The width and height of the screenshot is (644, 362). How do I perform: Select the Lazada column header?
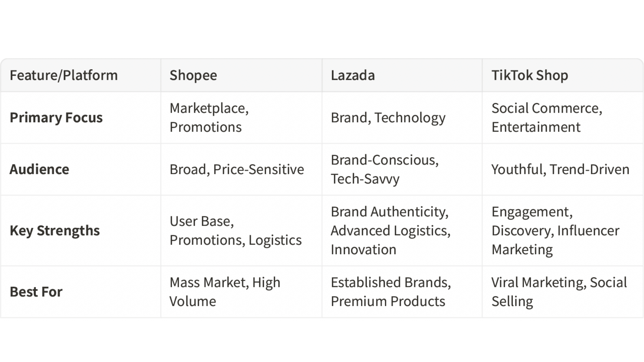[402, 75]
